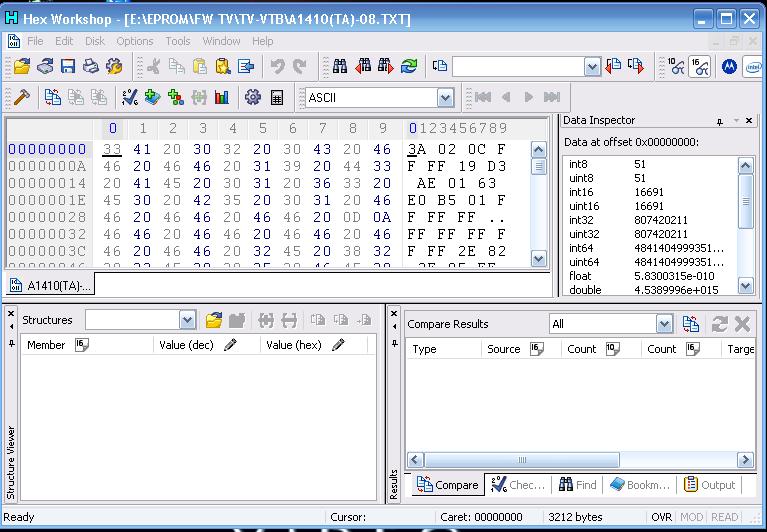Open the Tools menu
Screen dimensions: 767x532
coord(178,41)
